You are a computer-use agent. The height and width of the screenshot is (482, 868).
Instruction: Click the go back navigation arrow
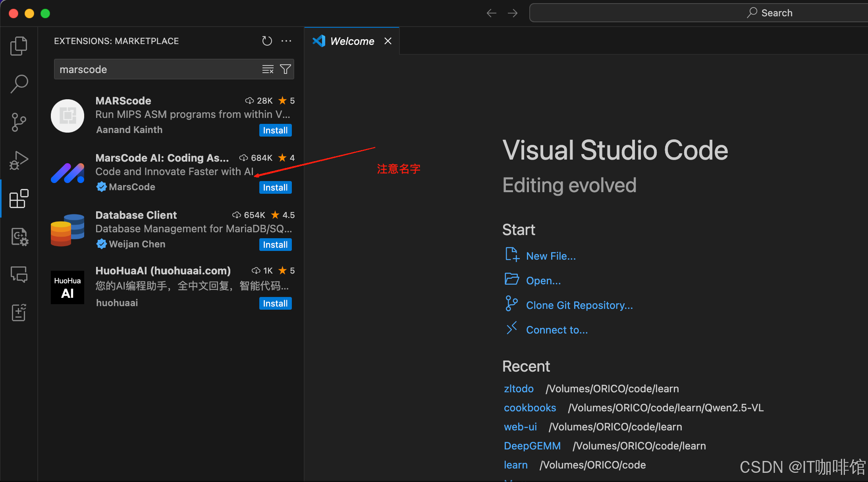coord(491,13)
